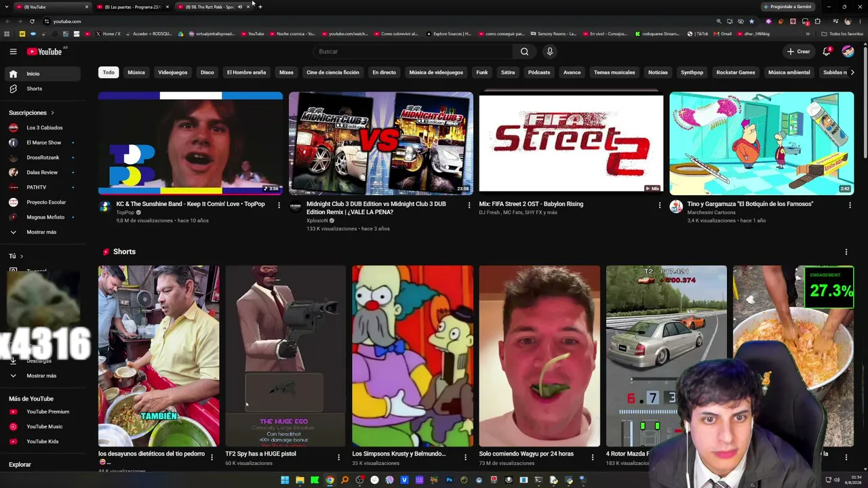Open options for KC & The Sunshine Band video
Screen dimensions: 868x488
(279, 205)
